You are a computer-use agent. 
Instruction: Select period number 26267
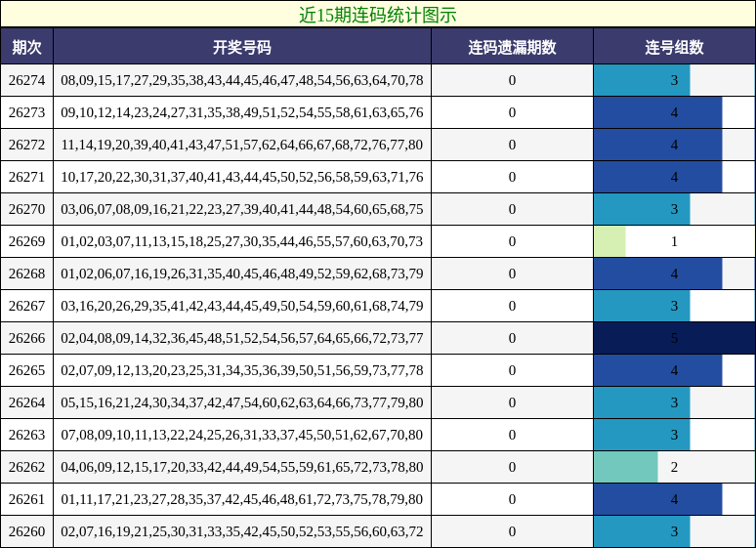pyautogui.click(x=26, y=306)
